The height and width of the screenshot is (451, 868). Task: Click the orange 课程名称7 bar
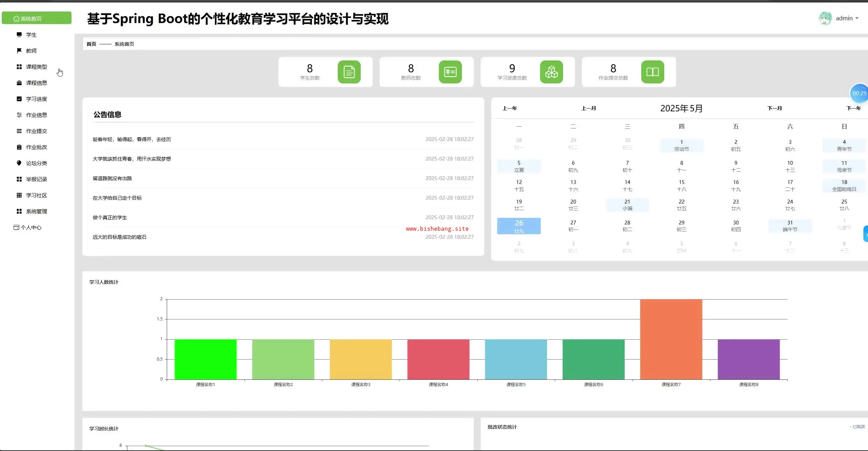tap(671, 339)
